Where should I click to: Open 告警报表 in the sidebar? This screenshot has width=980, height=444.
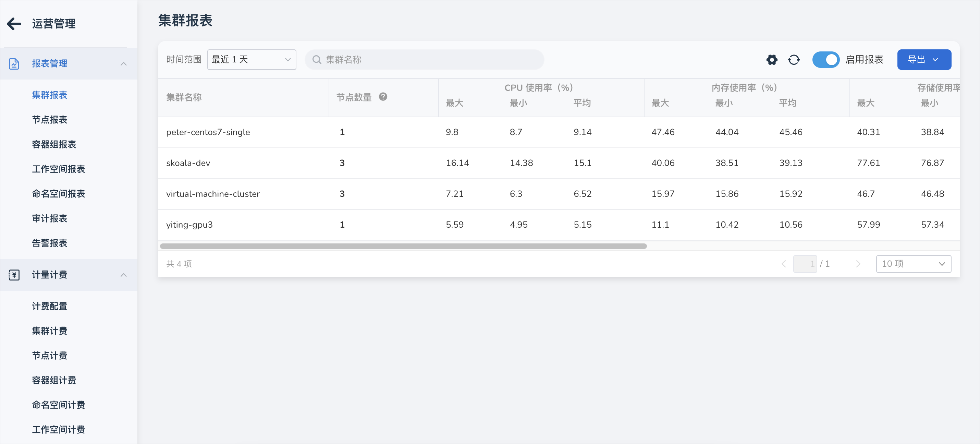[x=49, y=243]
